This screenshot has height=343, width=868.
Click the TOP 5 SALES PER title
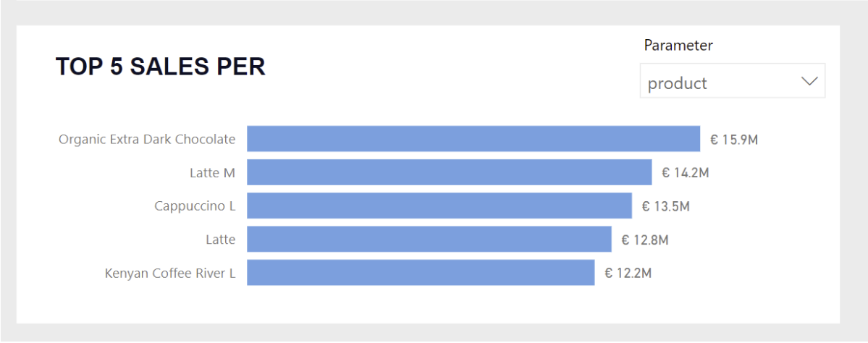[x=161, y=67]
